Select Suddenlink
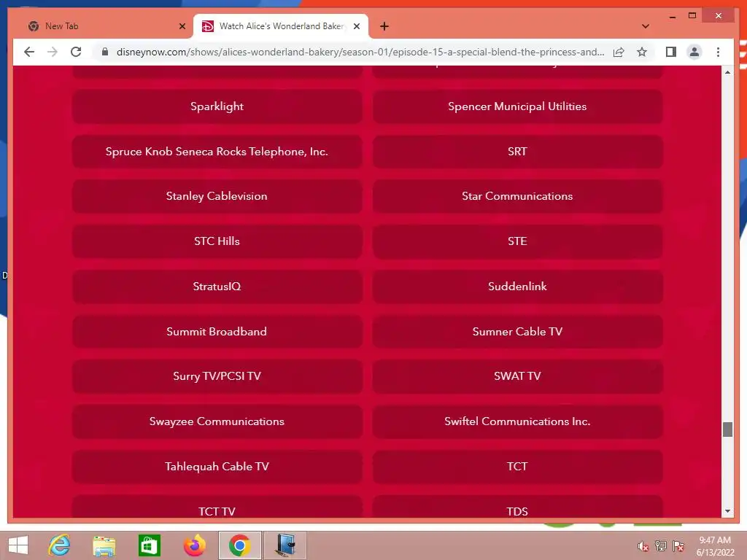The width and height of the screenshot is (747, 560). coord(517,286)
